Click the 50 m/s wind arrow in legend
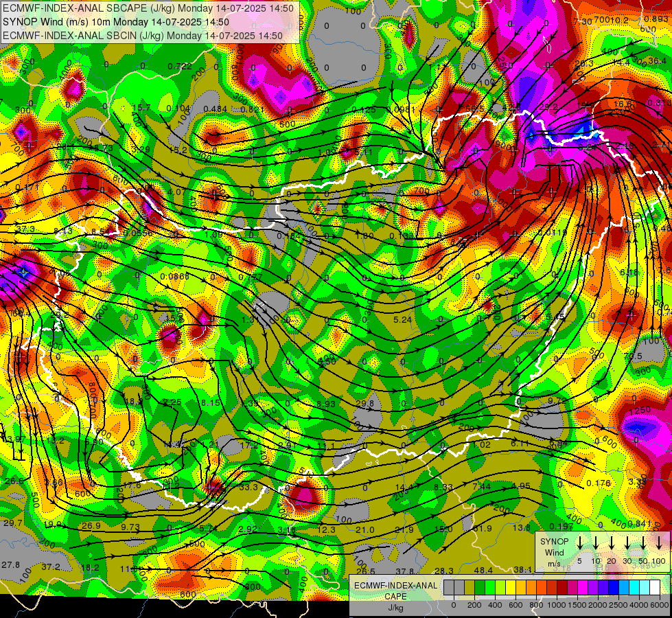Image resolution: width=672 pixels, height=618 pixels. pyautogui.click(x=643, y=543)
